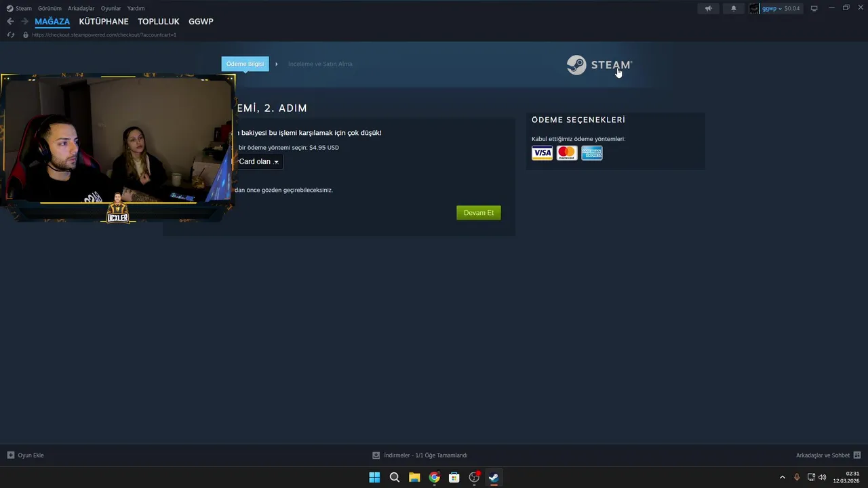Open the GGWP profile tab
Screen dimensions: 868x488
click(x=201, y=22)
